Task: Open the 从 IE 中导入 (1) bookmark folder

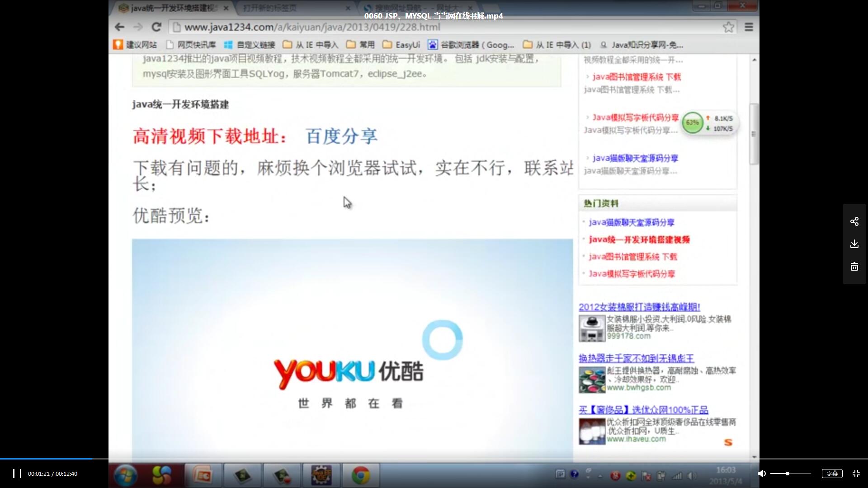Action: click(557, 45)
